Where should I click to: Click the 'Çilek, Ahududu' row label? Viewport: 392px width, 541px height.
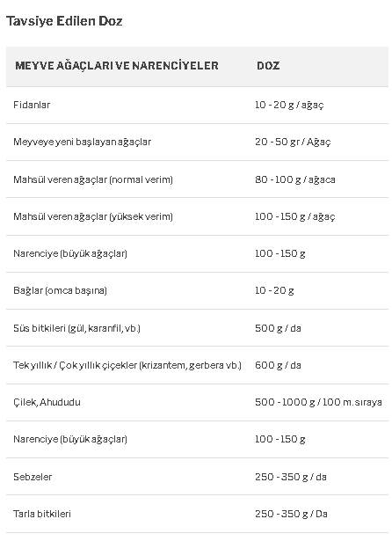point(47,402)
